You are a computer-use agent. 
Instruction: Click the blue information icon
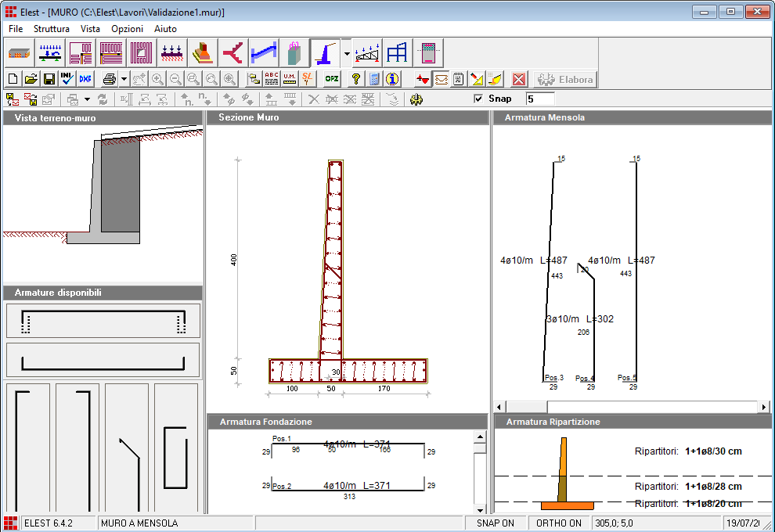pyautogui.click(x=392, y=79)
